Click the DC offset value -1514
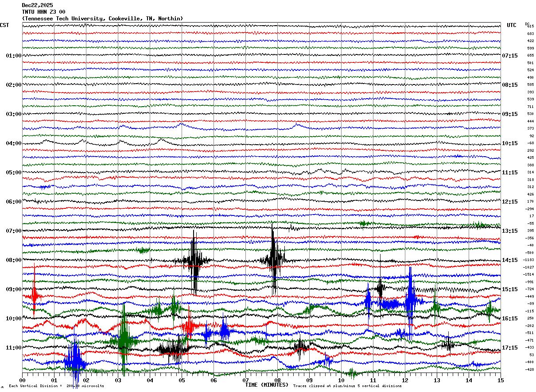 point(528,274)
